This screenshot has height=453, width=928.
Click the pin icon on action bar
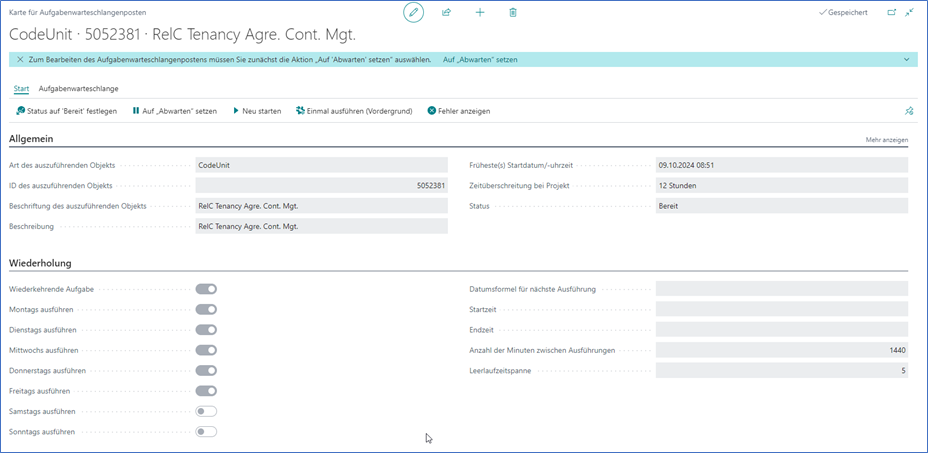[x=908, y=111]
